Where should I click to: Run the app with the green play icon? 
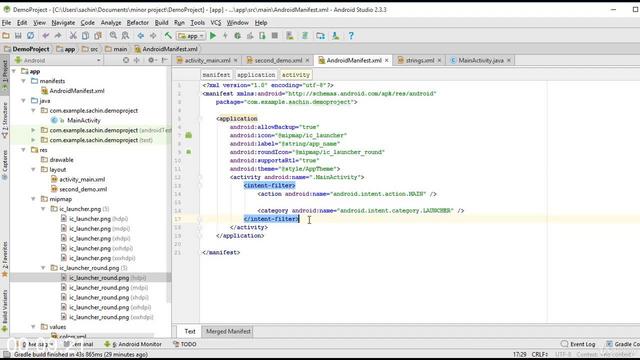213,36
